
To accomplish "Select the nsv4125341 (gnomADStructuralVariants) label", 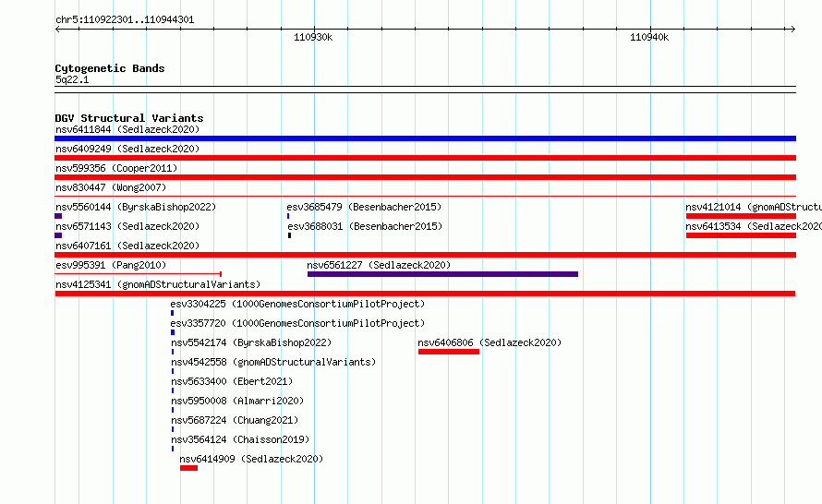I will point(158,284).
